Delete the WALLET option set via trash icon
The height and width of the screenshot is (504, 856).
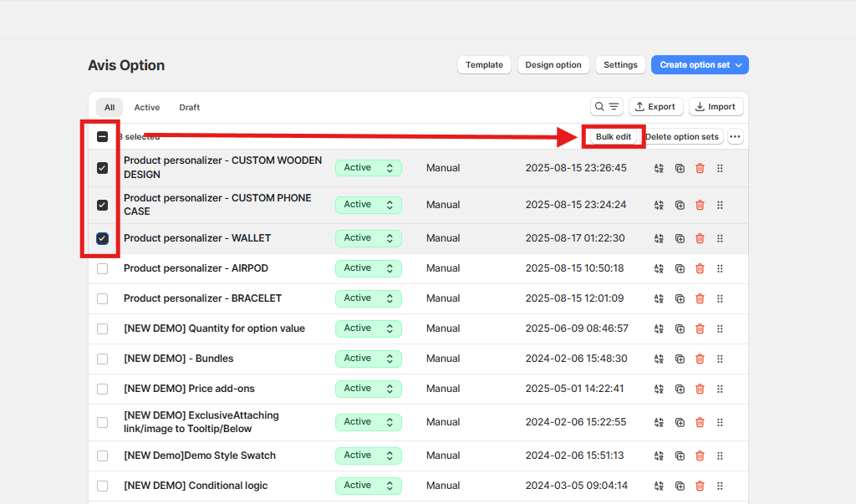pos(700,238)
